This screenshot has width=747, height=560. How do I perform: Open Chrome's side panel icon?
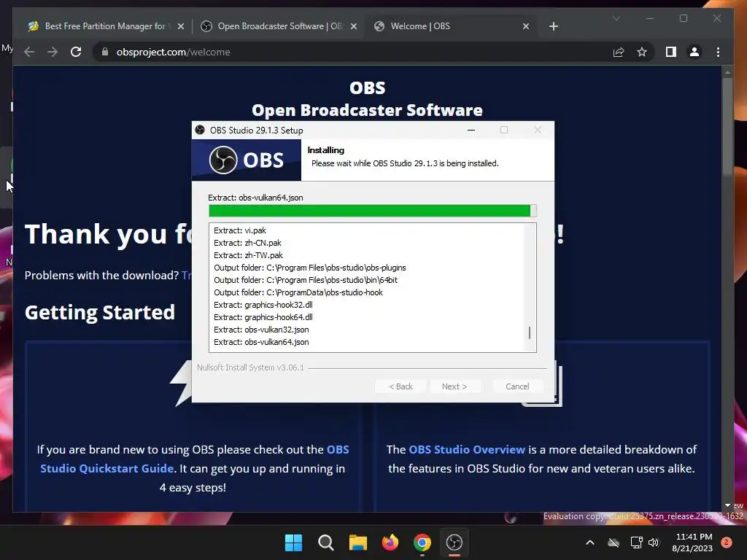click(671, 52)
